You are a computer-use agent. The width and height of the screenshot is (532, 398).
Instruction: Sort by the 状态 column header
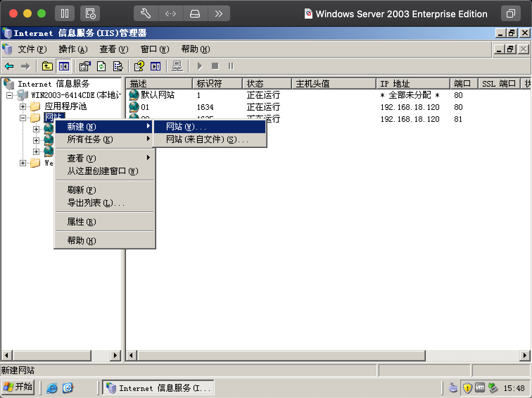tap(267, 83)
